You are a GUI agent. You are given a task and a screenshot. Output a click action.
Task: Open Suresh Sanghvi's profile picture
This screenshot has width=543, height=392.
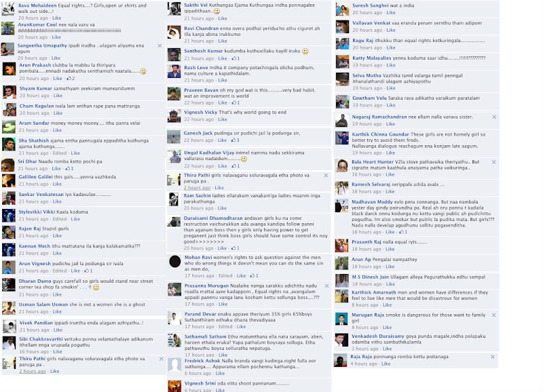pos(342,9)
